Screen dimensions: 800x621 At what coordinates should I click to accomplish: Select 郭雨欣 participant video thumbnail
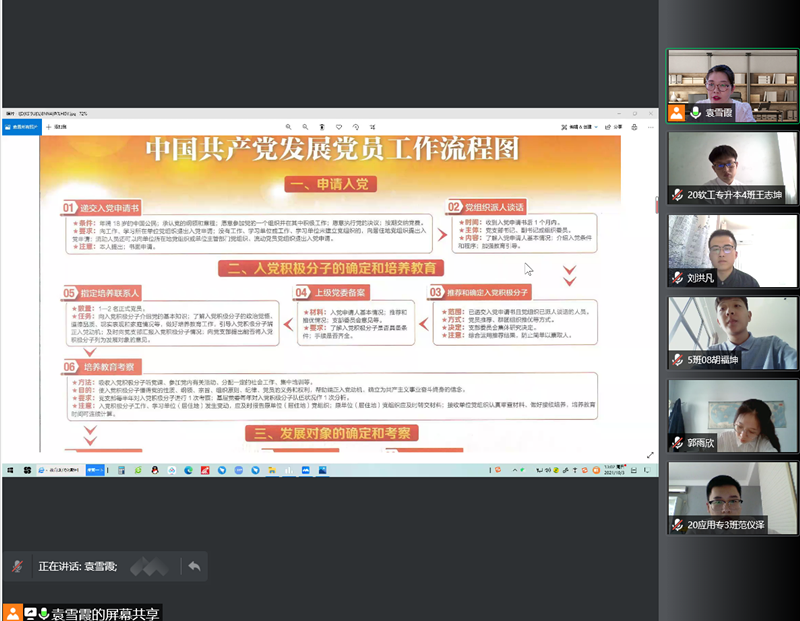(x=732, y=416)
